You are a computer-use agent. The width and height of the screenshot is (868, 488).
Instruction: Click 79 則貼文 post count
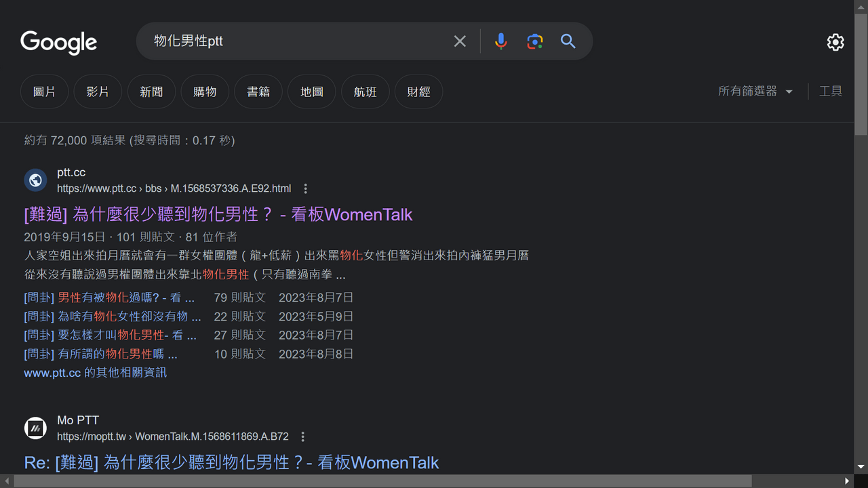tap(239, 298)
